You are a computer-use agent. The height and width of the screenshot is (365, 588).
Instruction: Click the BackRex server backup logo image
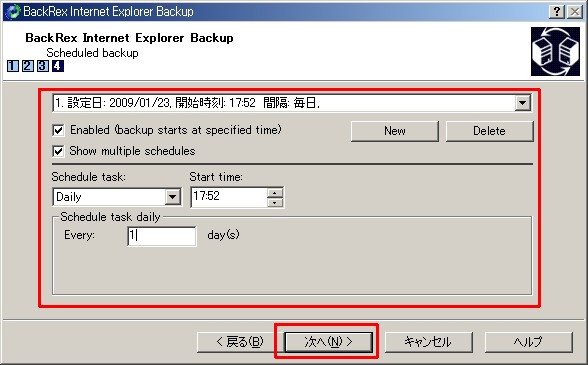click(556, 51)
